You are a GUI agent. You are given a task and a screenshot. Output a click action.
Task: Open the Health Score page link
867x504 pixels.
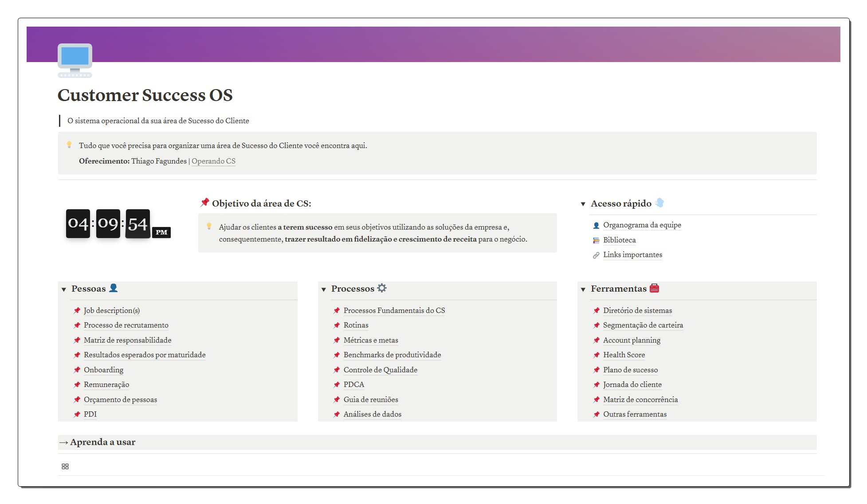(624, 355)
